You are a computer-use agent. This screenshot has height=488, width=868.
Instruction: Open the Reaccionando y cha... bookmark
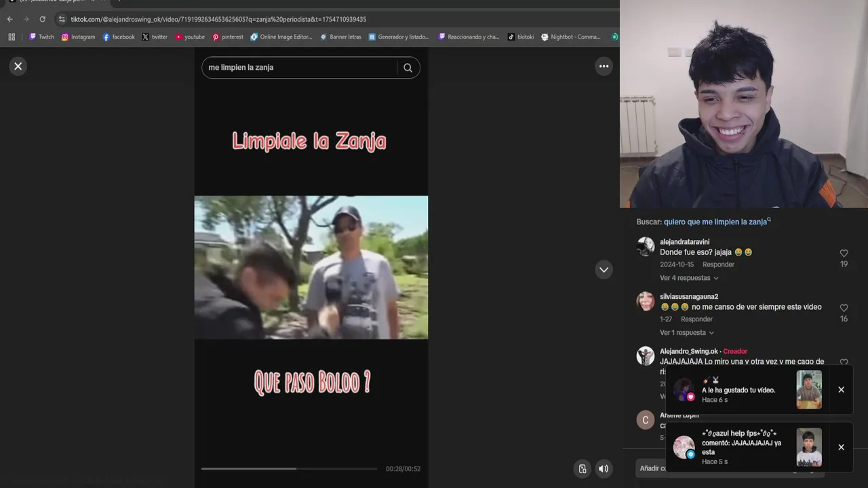pos(469,37)
